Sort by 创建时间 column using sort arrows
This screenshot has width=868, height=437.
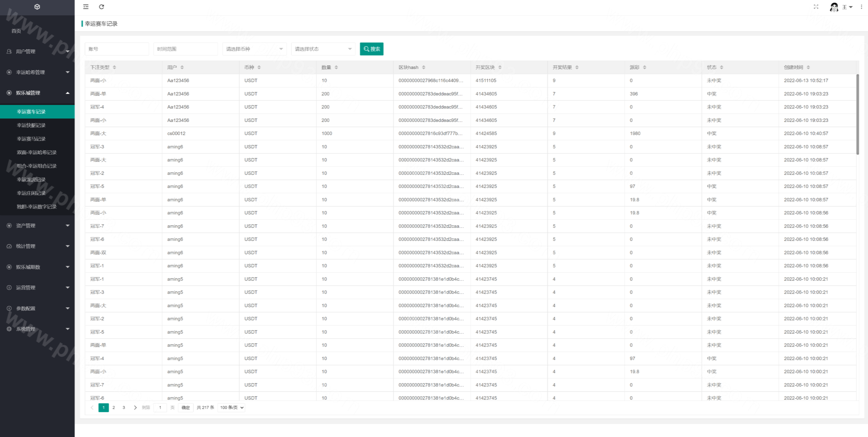coord(808,67)
